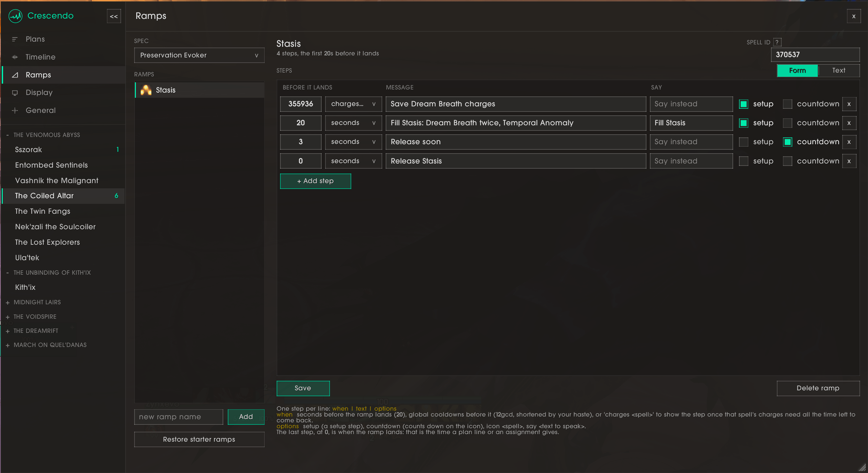Image resolution: width=868 pixels, height=473 pixels.
Task: Remove the Release soon step row
Action: coord(849,142)
